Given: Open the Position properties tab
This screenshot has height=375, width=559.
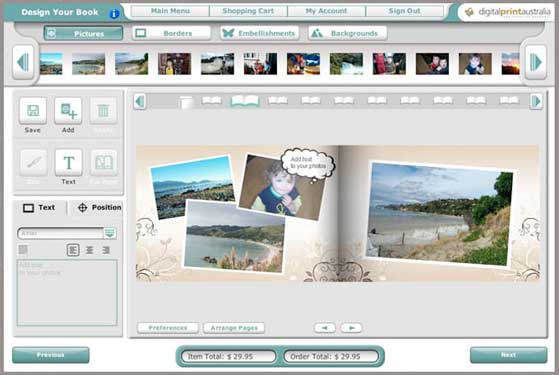Looking at the screenshot, I should tap(99, 207).
